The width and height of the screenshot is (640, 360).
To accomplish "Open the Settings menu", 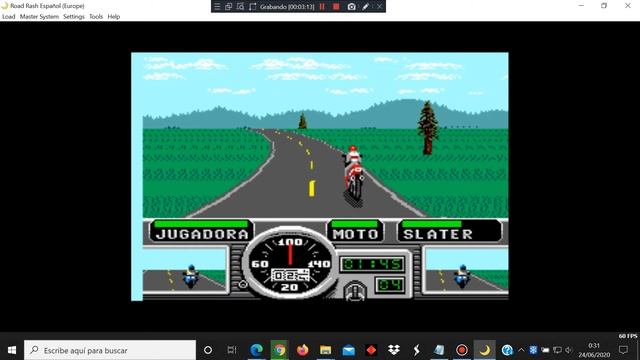I will point(74,17).
